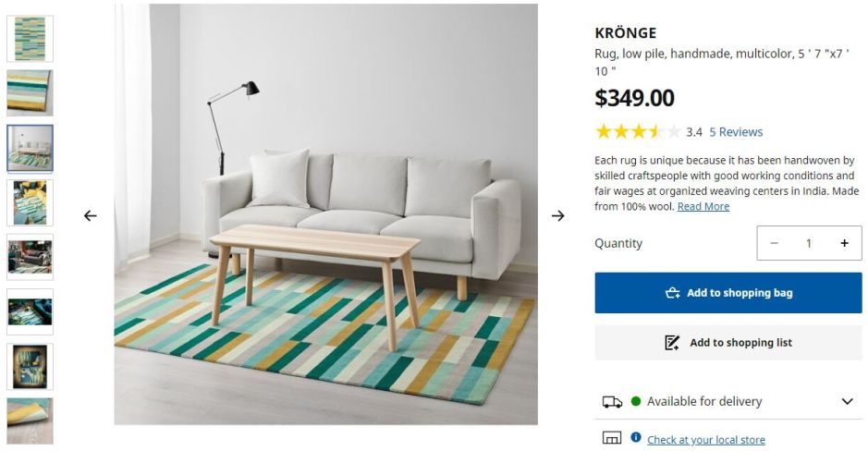Click the store building icon
This screenshot has width=868, height=451.
612,438
